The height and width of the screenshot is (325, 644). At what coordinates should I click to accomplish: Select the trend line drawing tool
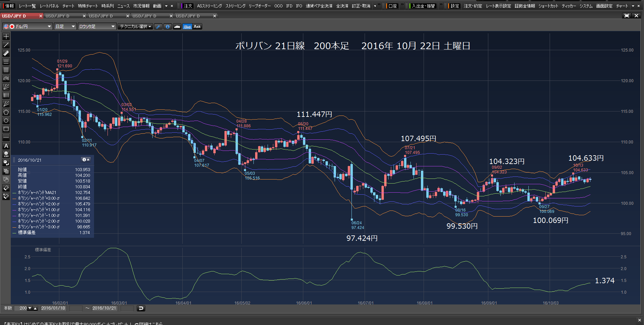click(x=6, y=45)
